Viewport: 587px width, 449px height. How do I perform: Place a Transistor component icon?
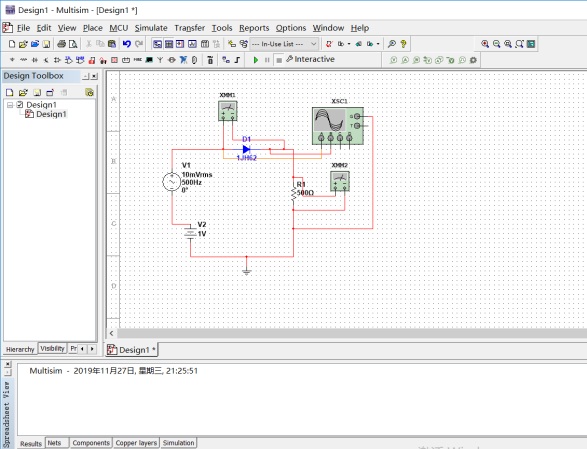point(46,60)
